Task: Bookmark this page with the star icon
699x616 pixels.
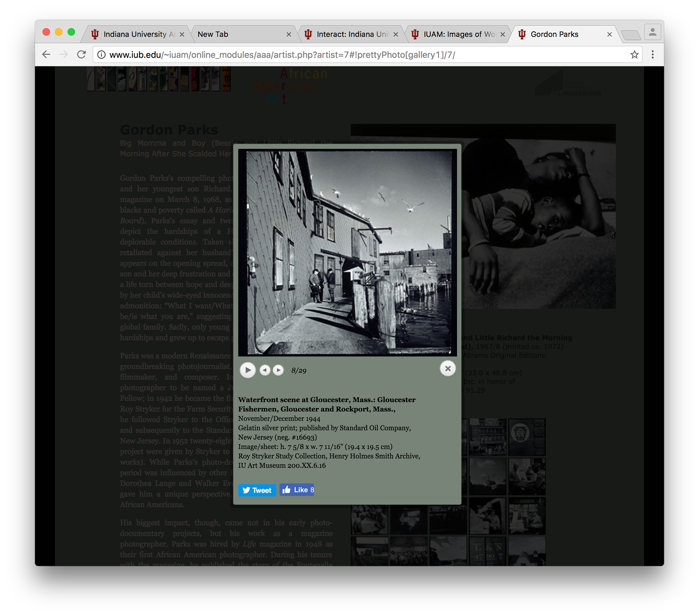Action: pyautogui.click(x=634, y=55)
